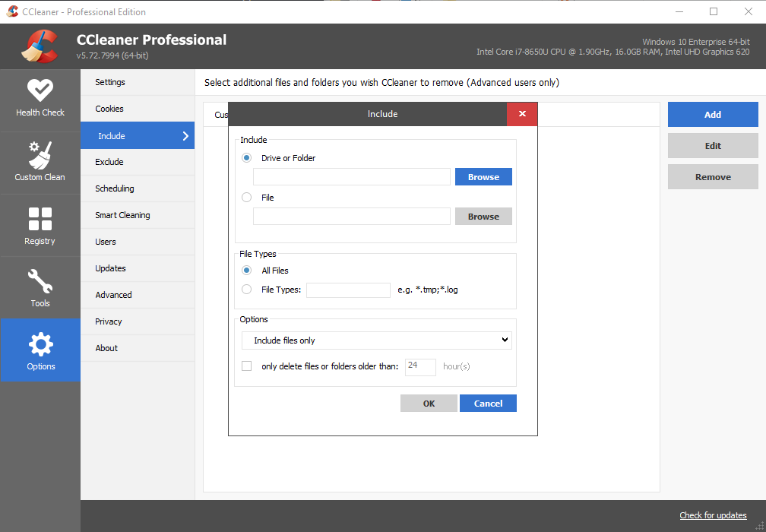Screen dimensions: 766x532
Task: Minimize the CCleaner window
Action: 679,11
